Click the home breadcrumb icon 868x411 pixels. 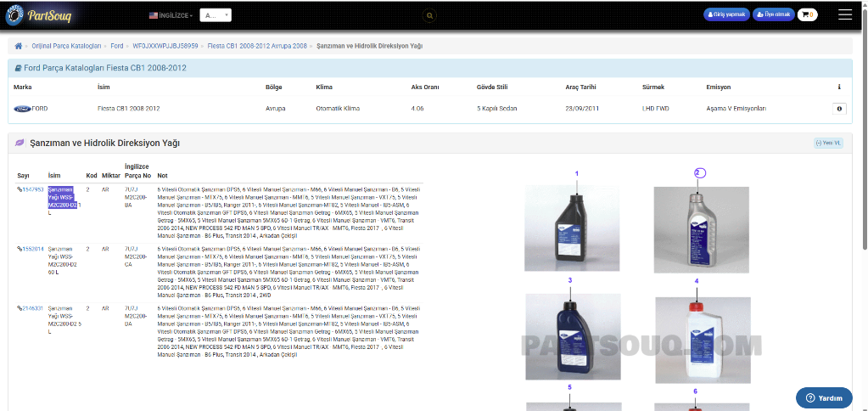(19, 45)
